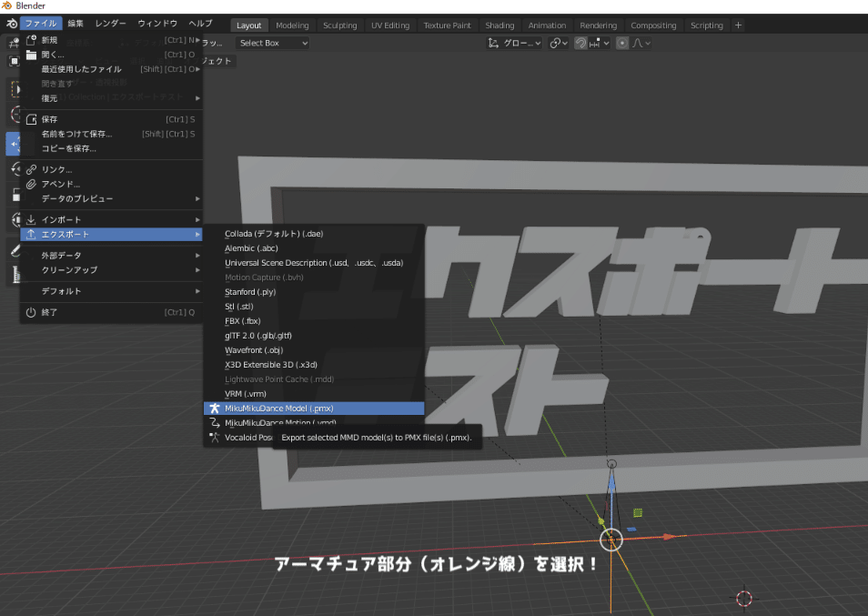Open the ウィンドウ menu

coord(157,24)
